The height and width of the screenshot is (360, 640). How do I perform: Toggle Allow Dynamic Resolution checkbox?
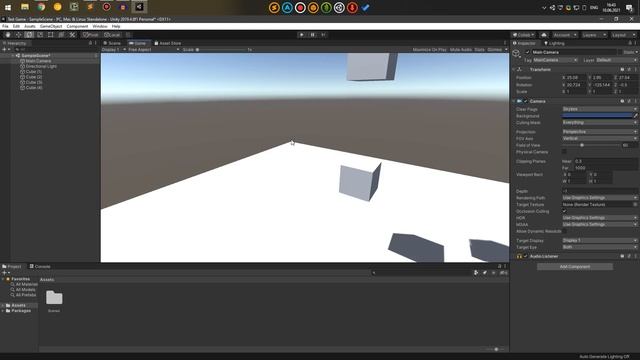click(x=564, y=231)
